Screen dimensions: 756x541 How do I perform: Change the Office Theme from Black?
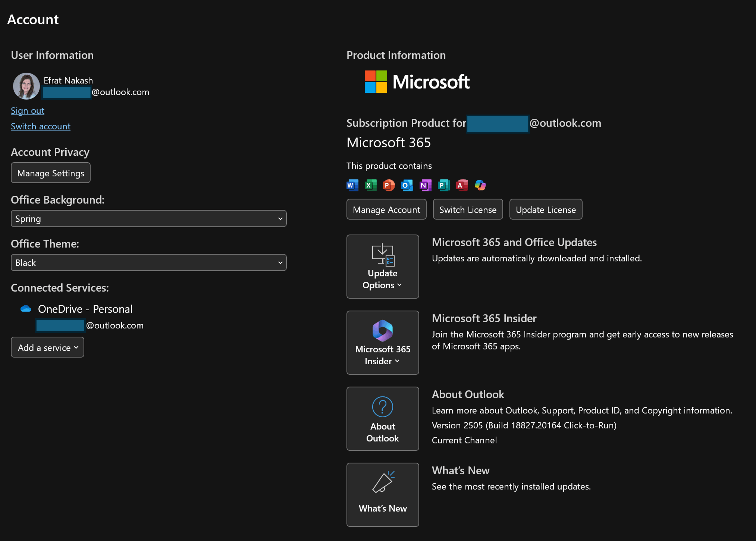point(148,263)
